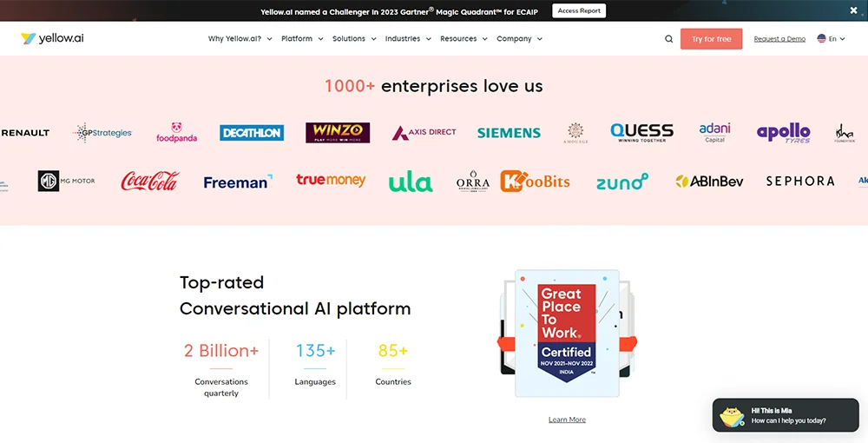This screenshot has width=868, height=443.
Task: Click the Freeman logo
Action: coord(238,182)
